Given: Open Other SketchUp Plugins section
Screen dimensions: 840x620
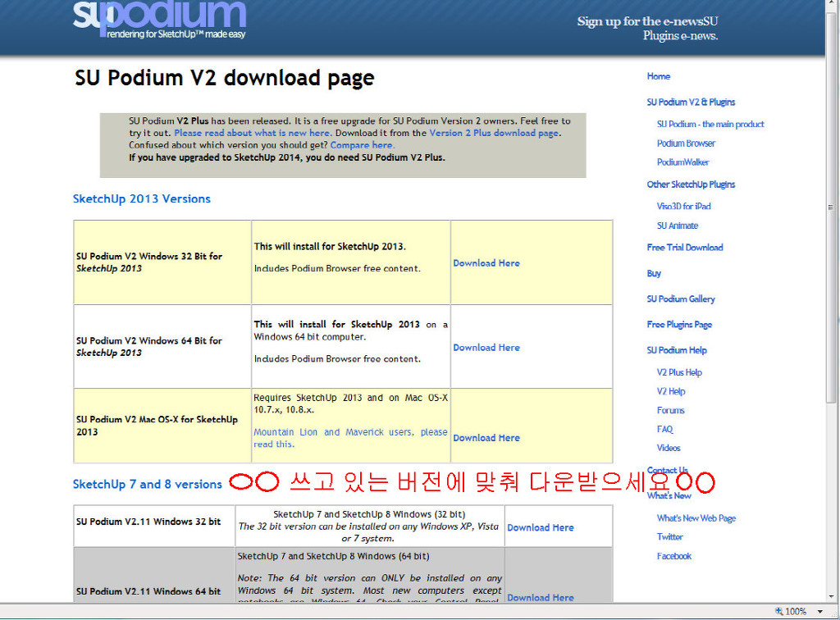Looking at the screenshot, I should [x=691, y=185].
